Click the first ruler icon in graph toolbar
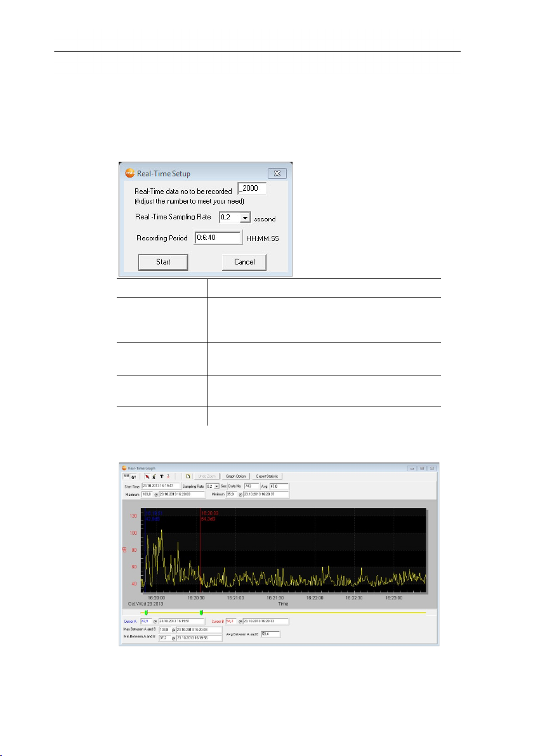Image resolution: width=533 pixels, height=756 pixels. 126,476
